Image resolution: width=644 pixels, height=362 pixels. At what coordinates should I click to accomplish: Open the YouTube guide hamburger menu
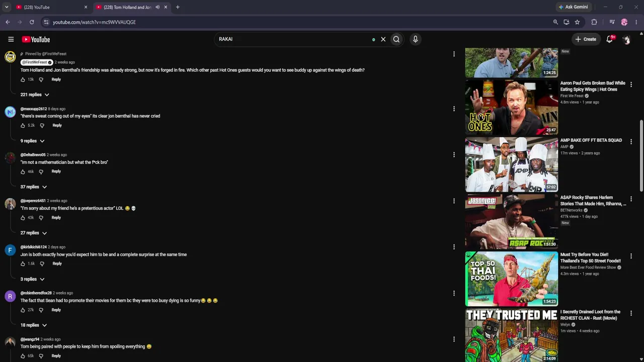click(x=11, y=39)
